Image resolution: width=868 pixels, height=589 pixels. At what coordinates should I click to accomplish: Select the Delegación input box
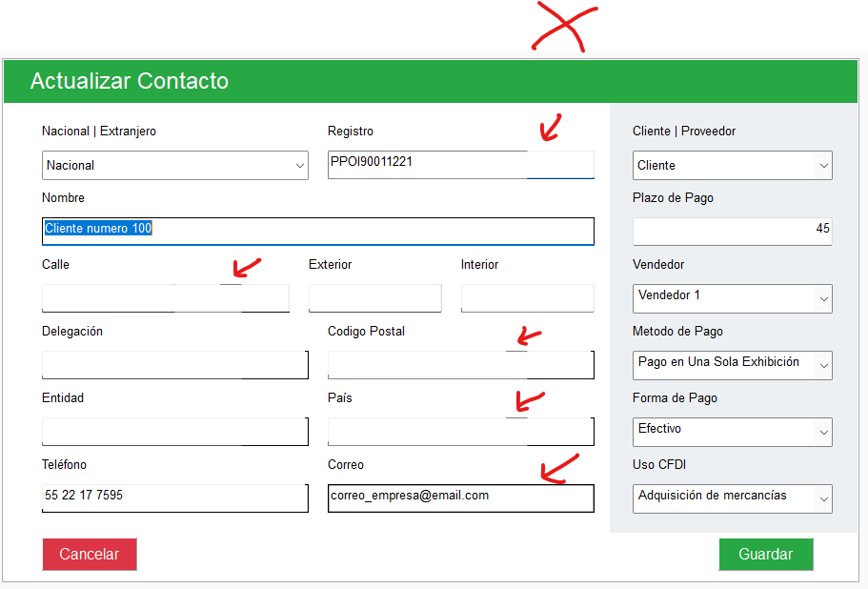[175, 365]
